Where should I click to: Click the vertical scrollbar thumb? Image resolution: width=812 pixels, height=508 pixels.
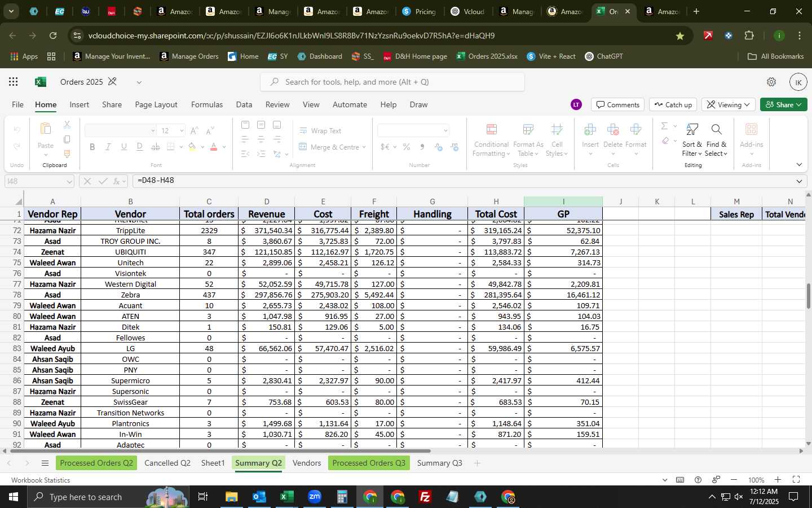pyautogui.click(x=809, y=296)
